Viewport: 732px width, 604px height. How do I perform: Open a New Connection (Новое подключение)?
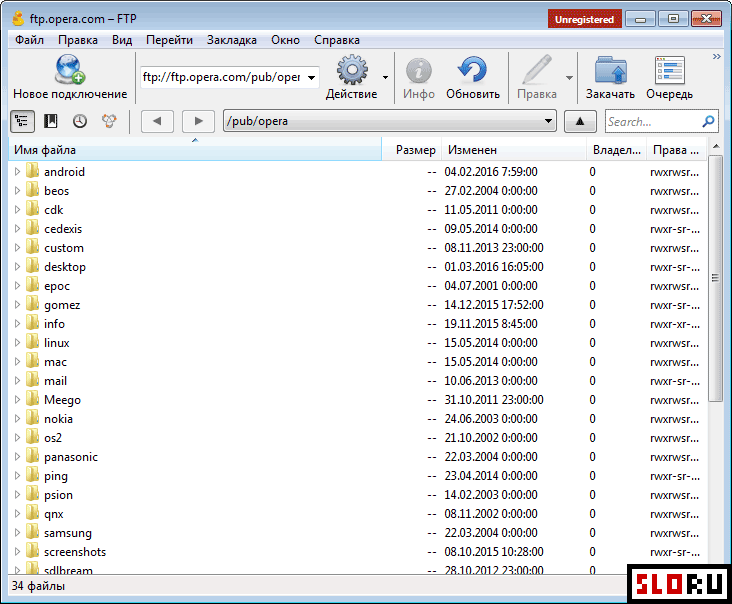point(70,77)
